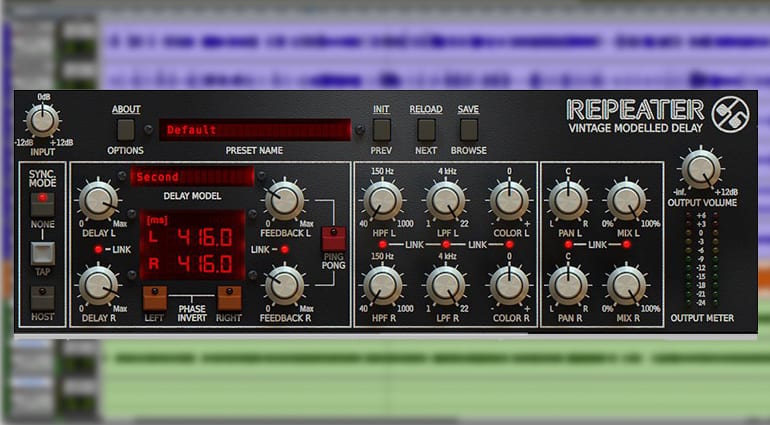
Task: Toggle the MIX link LED
Action: point(627,245)
